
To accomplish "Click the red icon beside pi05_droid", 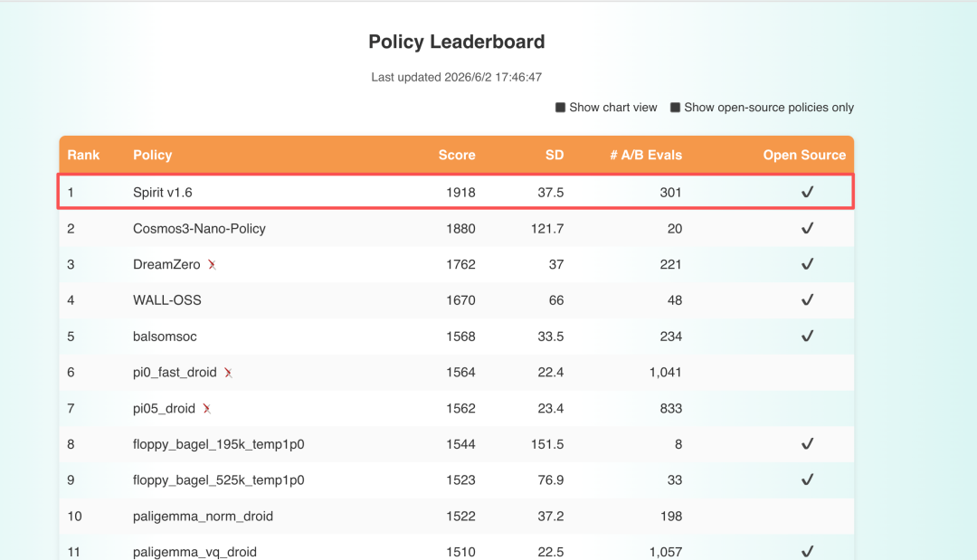I will (x=206, y=409).
